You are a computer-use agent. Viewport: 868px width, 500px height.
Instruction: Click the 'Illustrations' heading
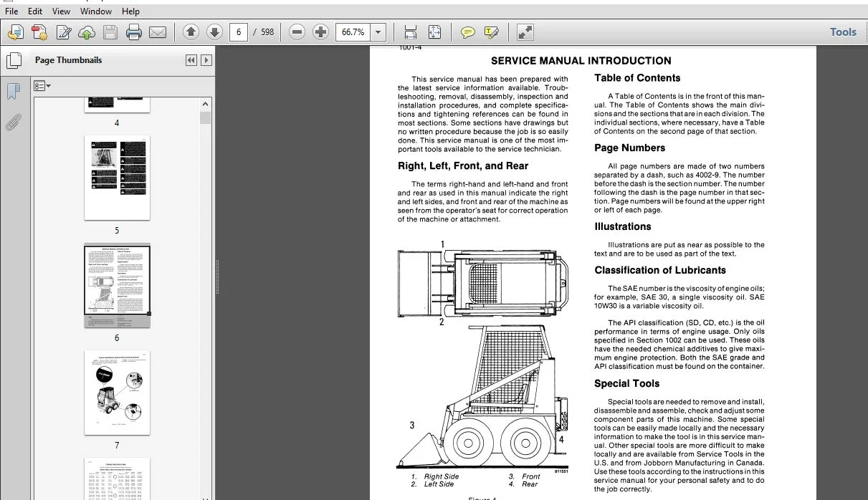click(623, 226)
